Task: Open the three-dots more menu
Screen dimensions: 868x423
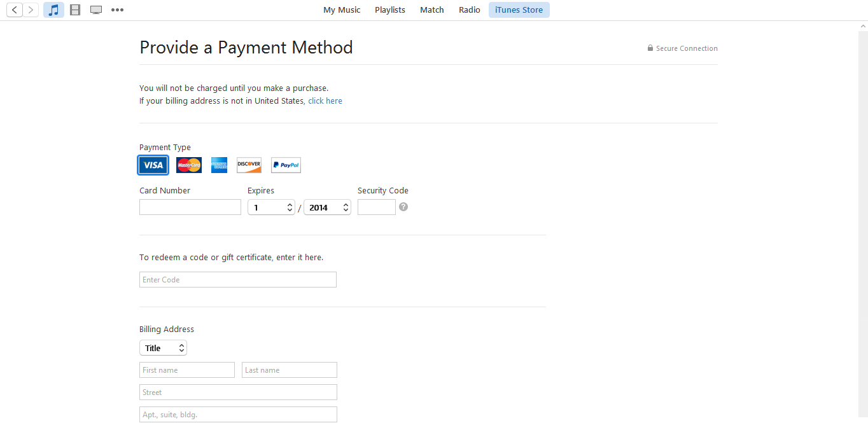Action: 117,10
